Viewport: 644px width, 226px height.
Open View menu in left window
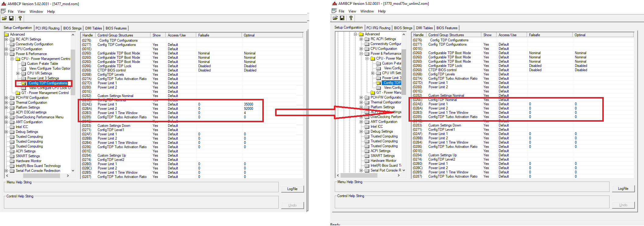click(x=21, y=12)
